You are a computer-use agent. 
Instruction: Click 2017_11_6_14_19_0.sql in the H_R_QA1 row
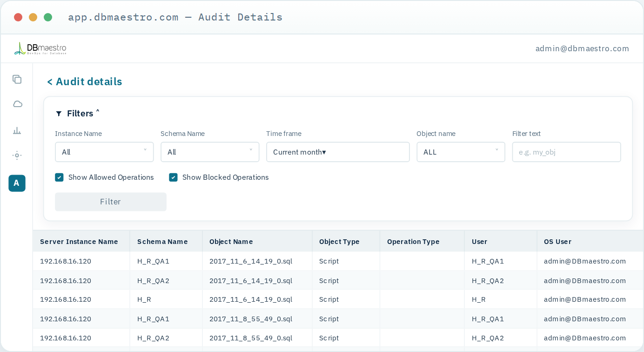point(251,261)
